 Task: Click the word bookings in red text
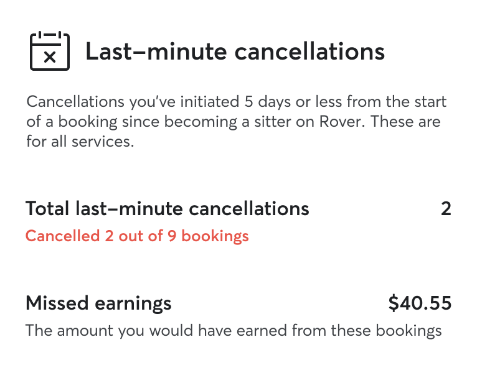click(x=215, y=236)
